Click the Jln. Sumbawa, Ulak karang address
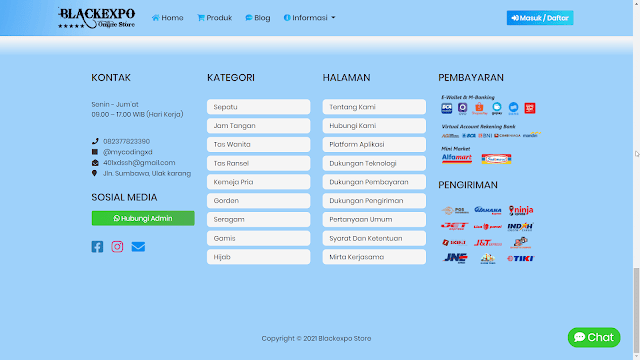The image size is (640, 360). (x=147, y=173)
